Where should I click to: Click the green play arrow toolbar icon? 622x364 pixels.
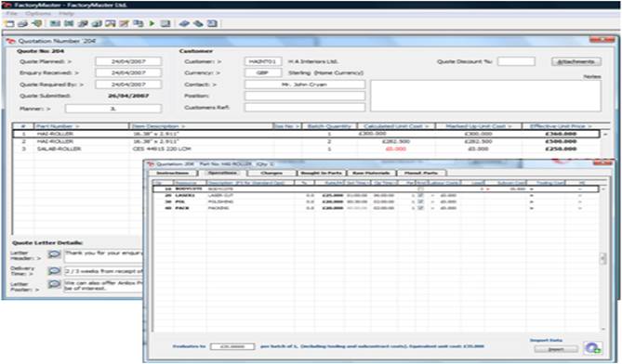coord(152,24)
